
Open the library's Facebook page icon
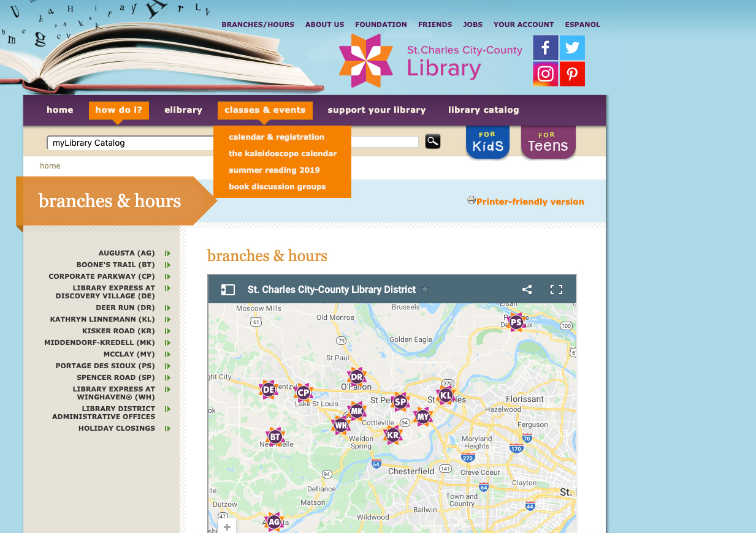[545, 48]
